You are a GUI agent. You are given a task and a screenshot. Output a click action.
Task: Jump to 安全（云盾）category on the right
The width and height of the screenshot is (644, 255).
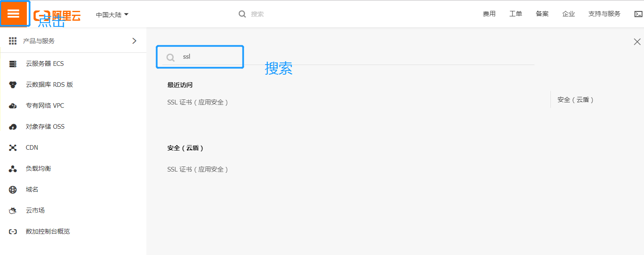[576, 100]
